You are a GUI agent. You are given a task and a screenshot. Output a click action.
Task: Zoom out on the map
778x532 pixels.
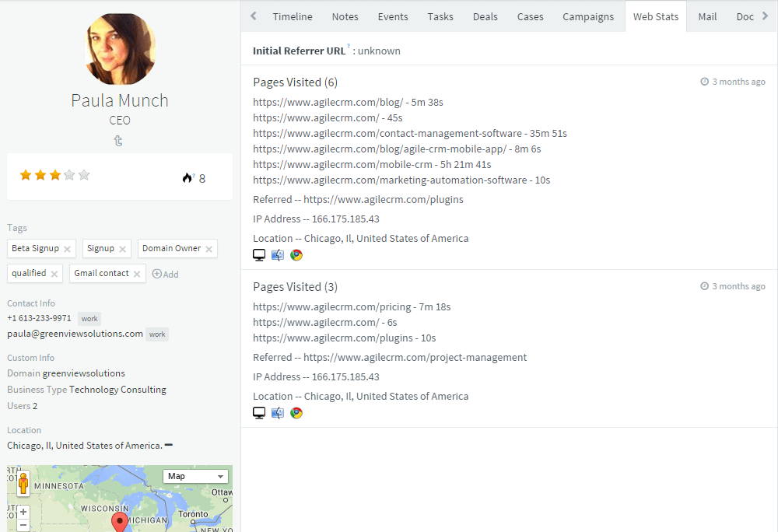[x=23, y=524]
